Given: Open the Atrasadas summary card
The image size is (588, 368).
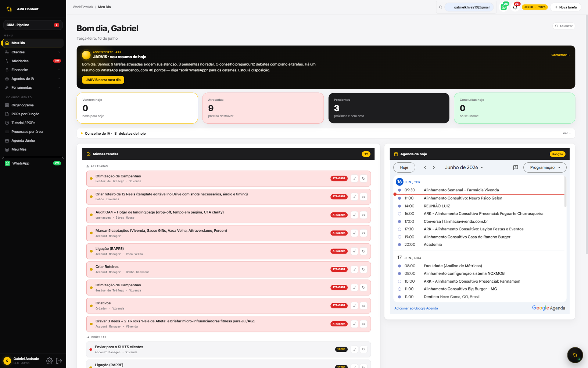Looking at the screenshot, I should [x=263, y=108].
